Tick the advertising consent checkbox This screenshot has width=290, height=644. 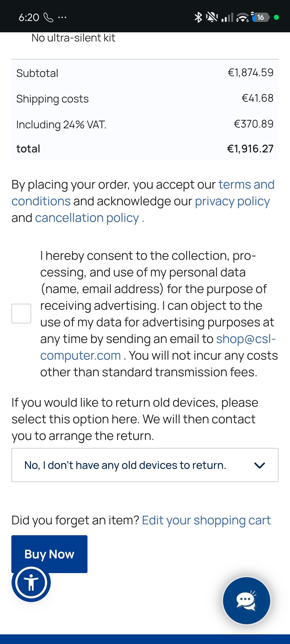(x=21, y=314)
